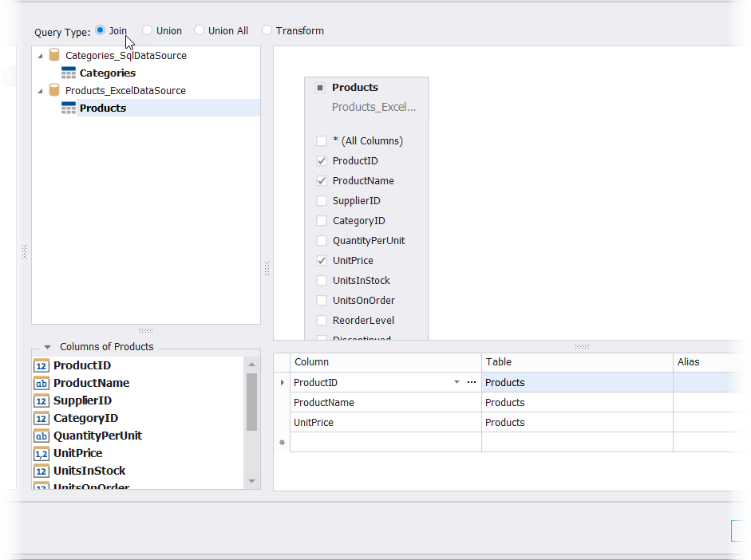Screen dimensions: 751x560
Task: Collapse the Categories_SqlDataSource tree node
Action: (41, 56)
